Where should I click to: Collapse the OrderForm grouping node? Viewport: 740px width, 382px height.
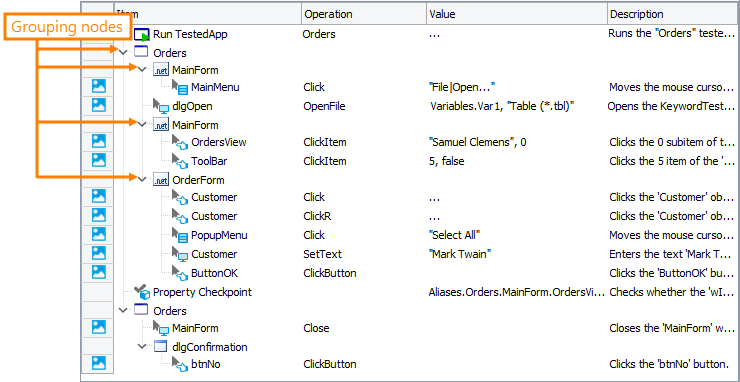tap(142, 179)
